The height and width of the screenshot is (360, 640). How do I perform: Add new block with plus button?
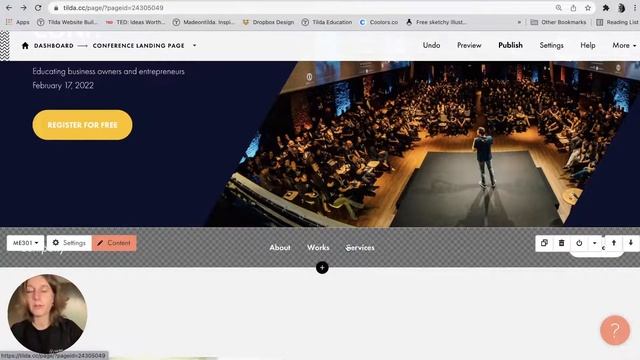(322, 268)
